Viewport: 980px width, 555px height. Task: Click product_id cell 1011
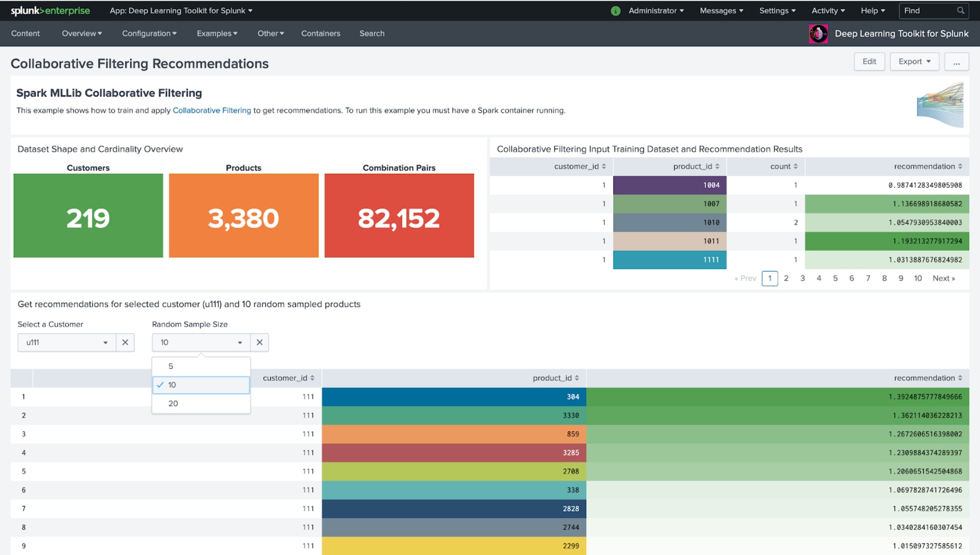(670, 241)
